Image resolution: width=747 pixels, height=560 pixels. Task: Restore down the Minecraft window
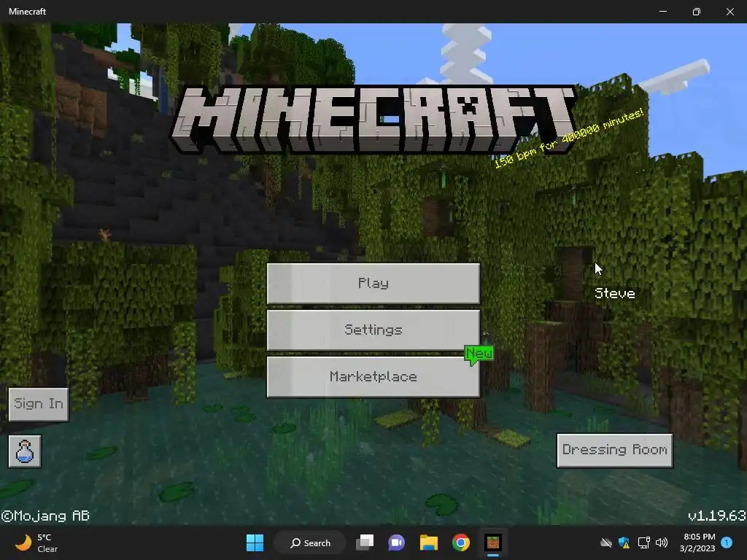coord(697,12)
